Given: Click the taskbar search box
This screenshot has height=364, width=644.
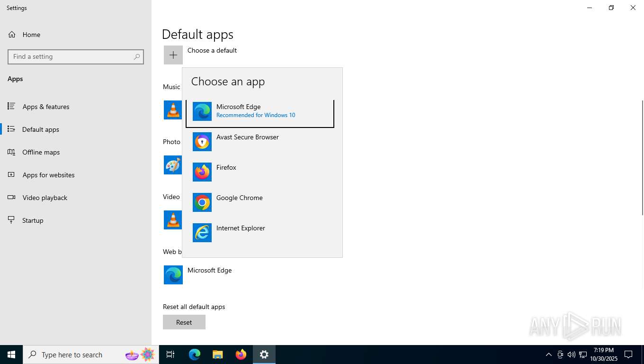Looking at the screenshot, I should point(91,355).
